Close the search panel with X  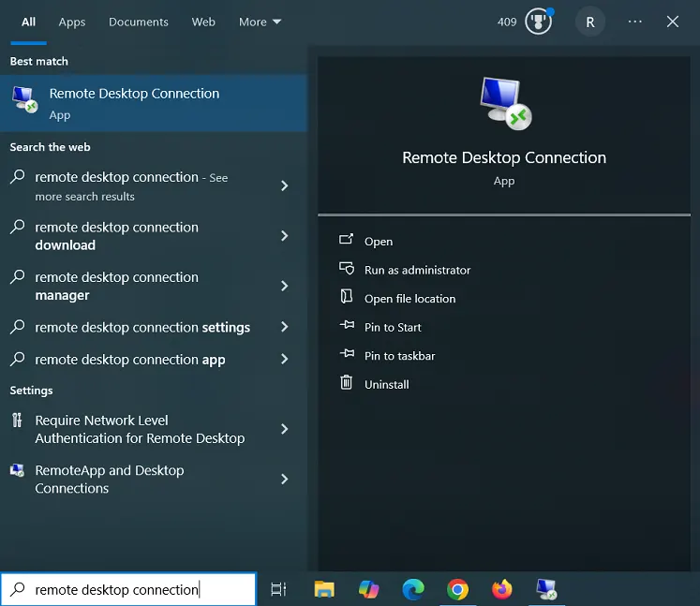(x=672, y=22)
